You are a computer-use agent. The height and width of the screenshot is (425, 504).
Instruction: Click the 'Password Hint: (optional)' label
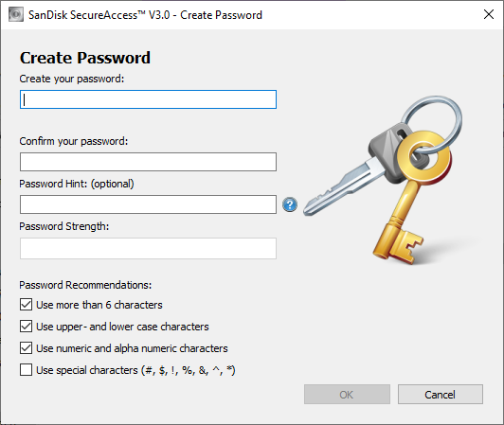(x=77, y=184)
